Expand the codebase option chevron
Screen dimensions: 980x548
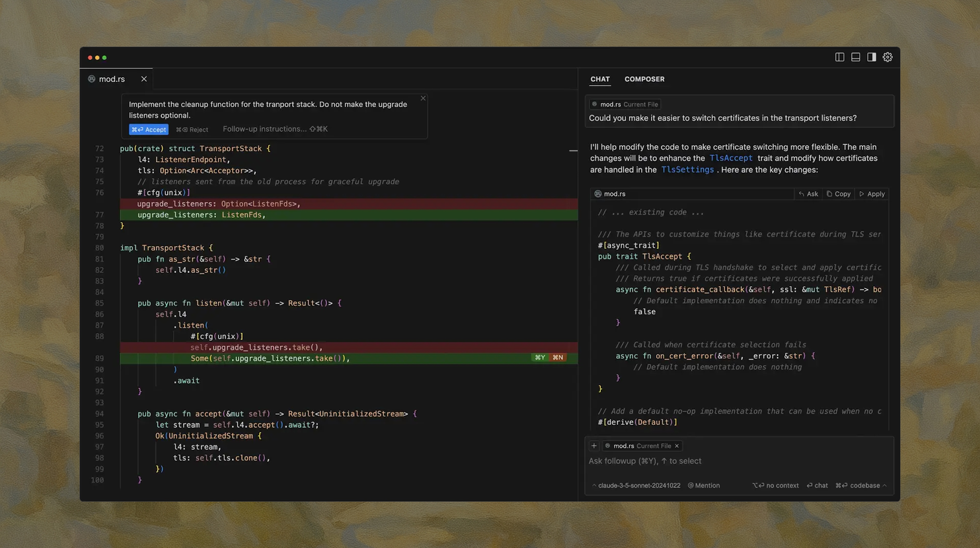point(885,485)
